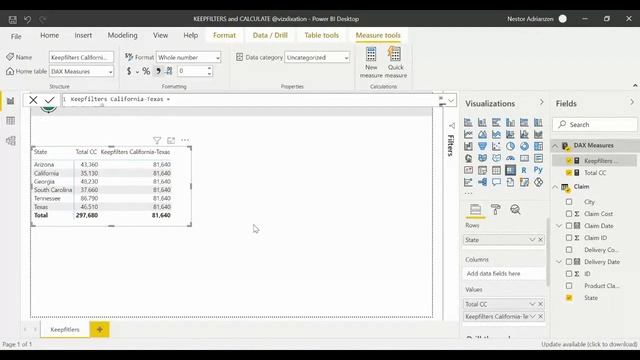Open the currency format dropdown arrow
Screen dimensions: 640x360
coord(137,72)
